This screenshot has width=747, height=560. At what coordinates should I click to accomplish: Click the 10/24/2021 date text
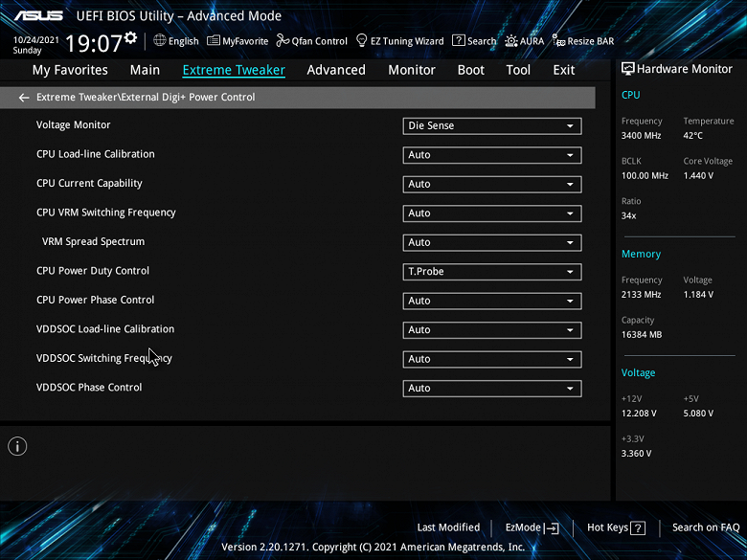tap(36, 40)
